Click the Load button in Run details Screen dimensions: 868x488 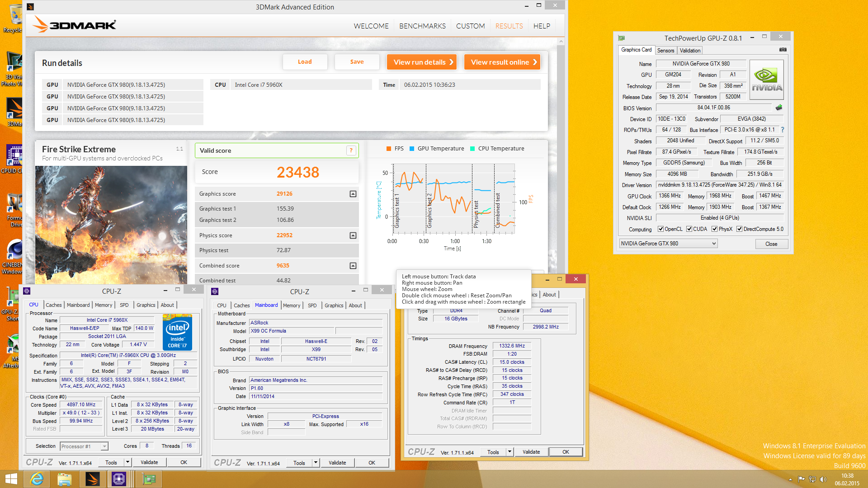(305, 62)
